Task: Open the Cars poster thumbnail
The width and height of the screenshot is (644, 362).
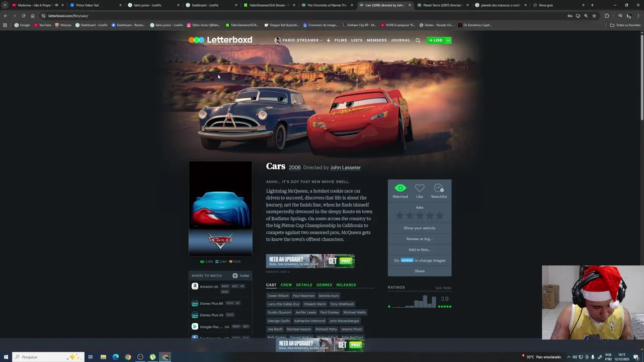Action: (x=220, y=209)
